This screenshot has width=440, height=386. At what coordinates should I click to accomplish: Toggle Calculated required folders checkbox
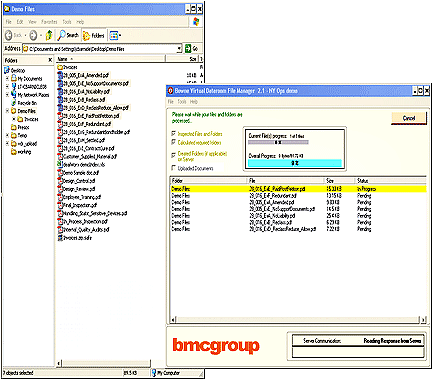pos(173,142)
